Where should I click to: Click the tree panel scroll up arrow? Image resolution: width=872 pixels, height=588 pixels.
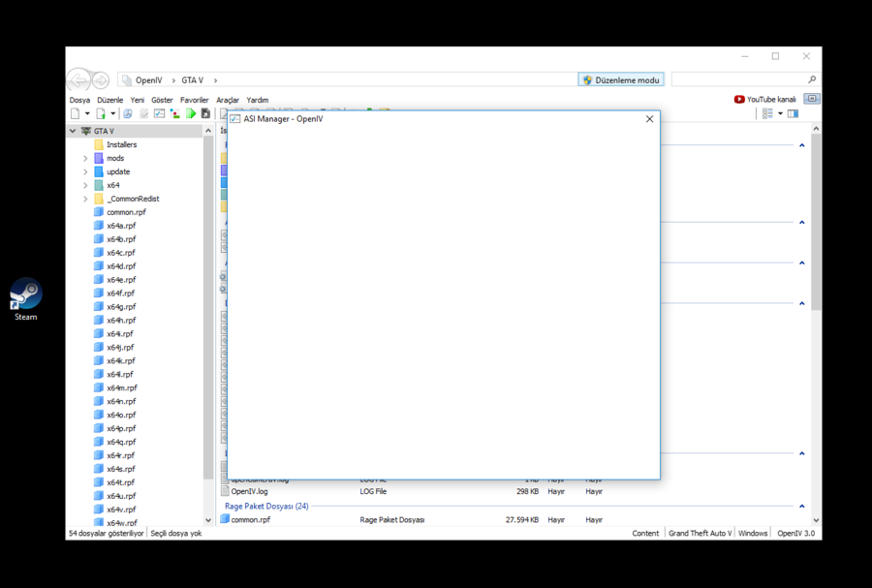208,131
